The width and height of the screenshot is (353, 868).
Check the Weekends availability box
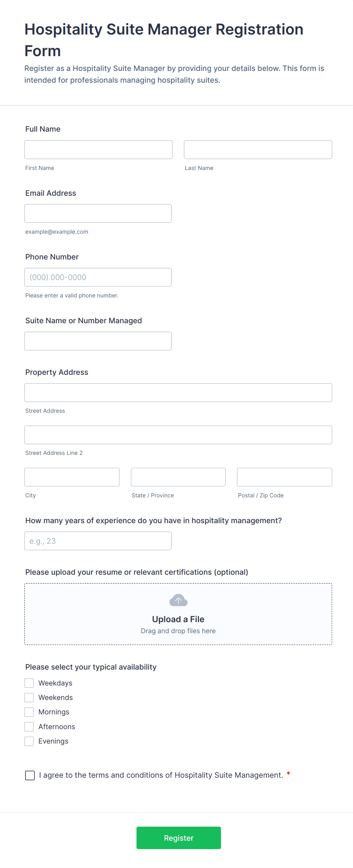pos(29,697)
